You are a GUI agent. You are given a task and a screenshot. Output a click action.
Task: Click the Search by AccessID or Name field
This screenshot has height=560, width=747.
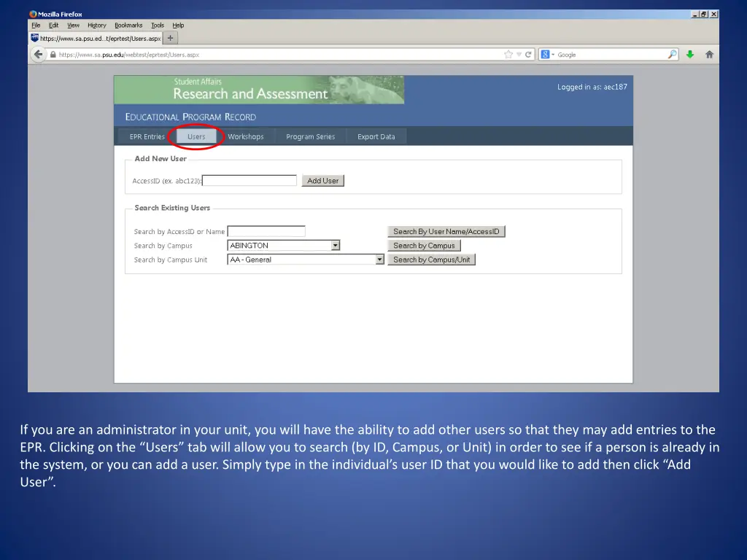(266, 231)
